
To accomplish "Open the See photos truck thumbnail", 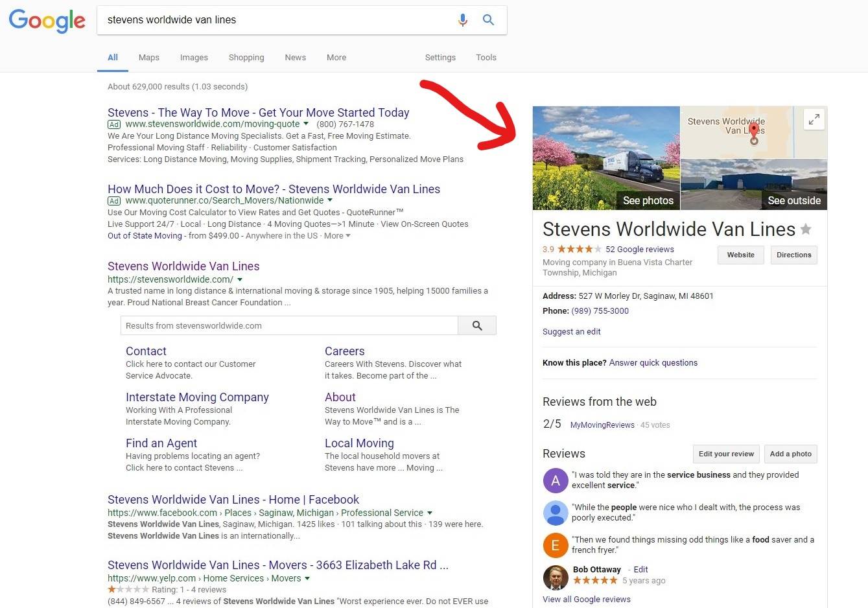I will pos(606,158).
